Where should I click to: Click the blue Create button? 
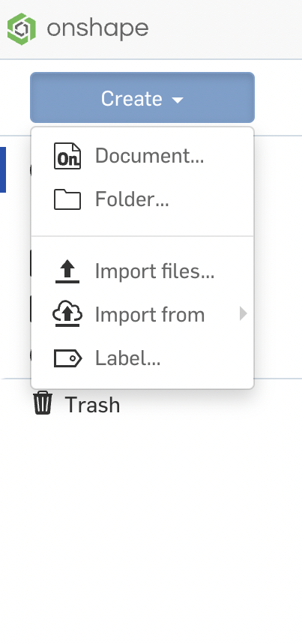pyautogui.click(x=142, y=97)
